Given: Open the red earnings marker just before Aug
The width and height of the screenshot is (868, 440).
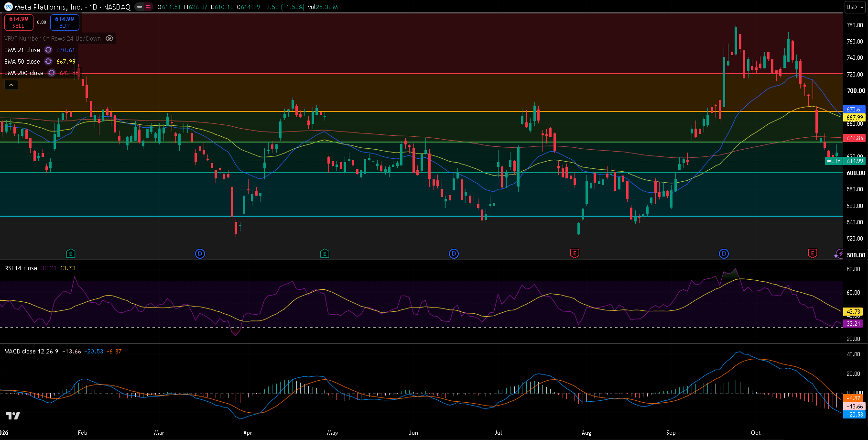Looking at the screenshot, I should (575, 253).
